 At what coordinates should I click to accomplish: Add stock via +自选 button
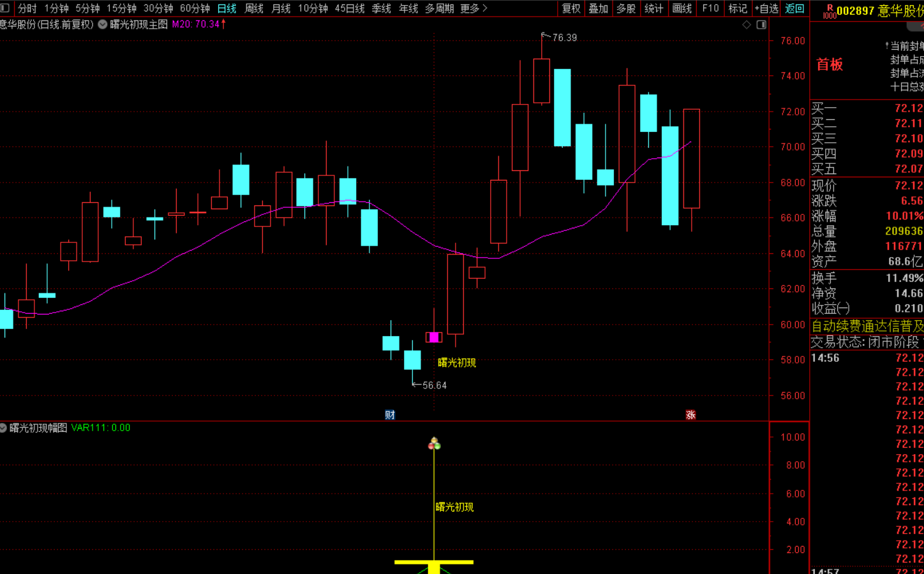pos(766,8)
